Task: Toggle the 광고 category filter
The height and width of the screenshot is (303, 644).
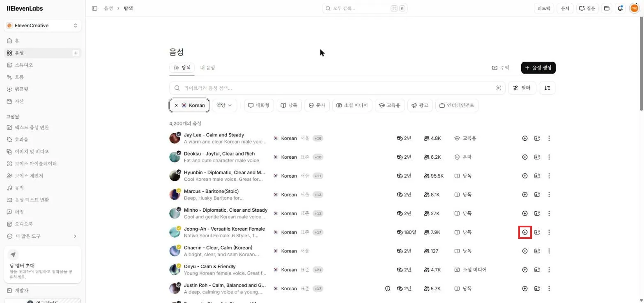Action: (x=420, y=105)
